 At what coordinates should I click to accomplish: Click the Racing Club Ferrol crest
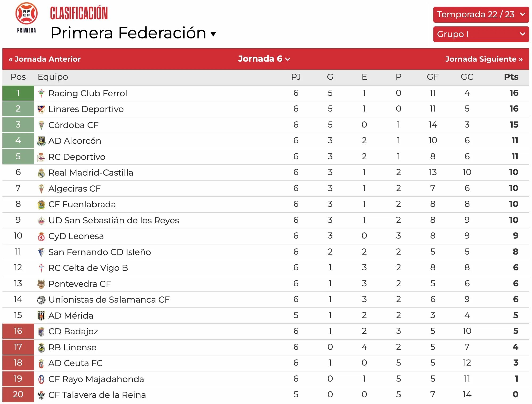coord(41,93)
